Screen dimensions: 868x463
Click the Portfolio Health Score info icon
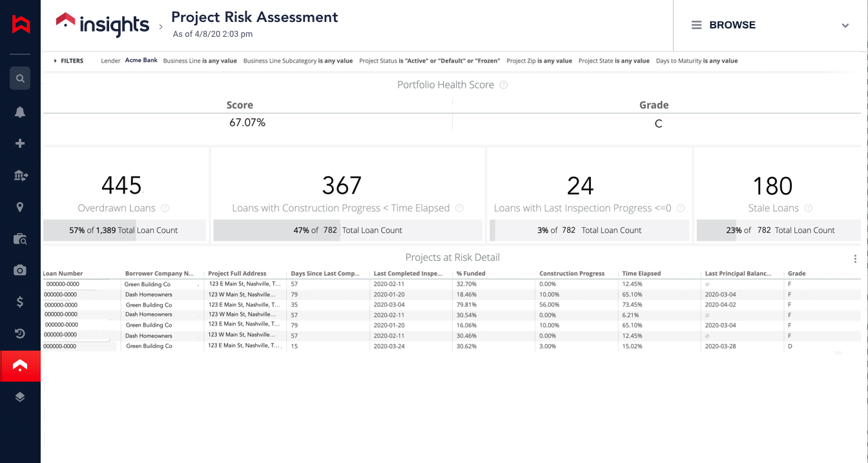pos(504,85)
